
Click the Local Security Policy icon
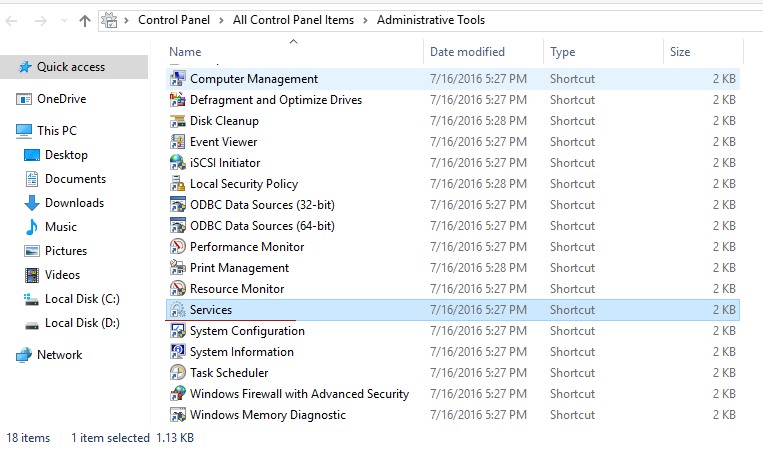click(x=178, y=184)
